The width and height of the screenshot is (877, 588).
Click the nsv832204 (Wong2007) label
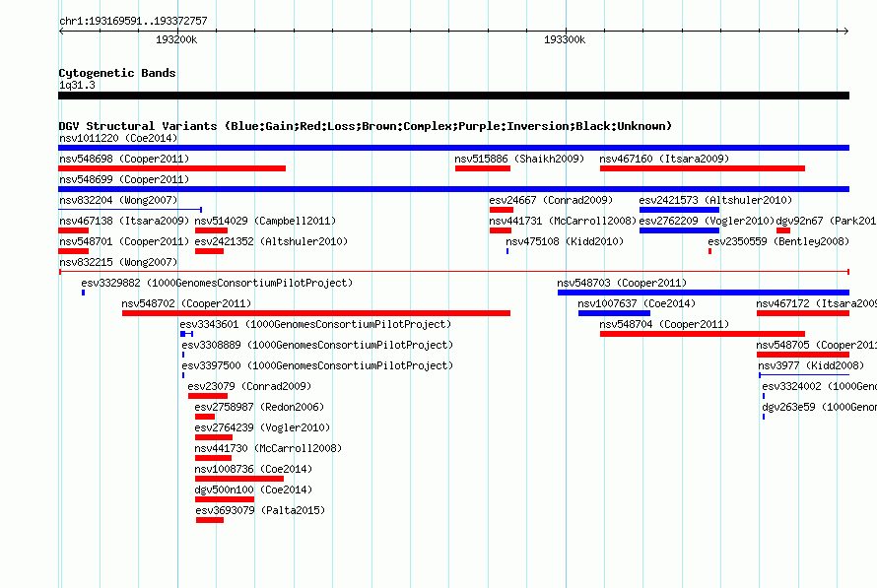(118, 200)
